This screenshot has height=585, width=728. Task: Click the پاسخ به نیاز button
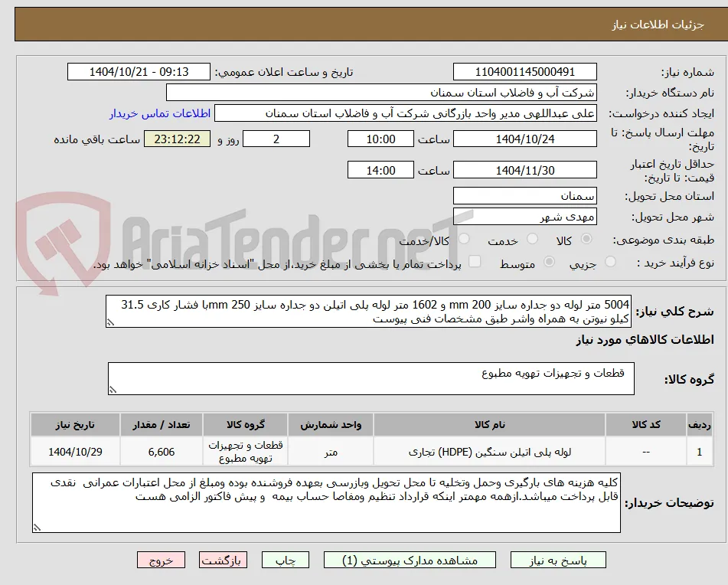[x=558, y=560]
